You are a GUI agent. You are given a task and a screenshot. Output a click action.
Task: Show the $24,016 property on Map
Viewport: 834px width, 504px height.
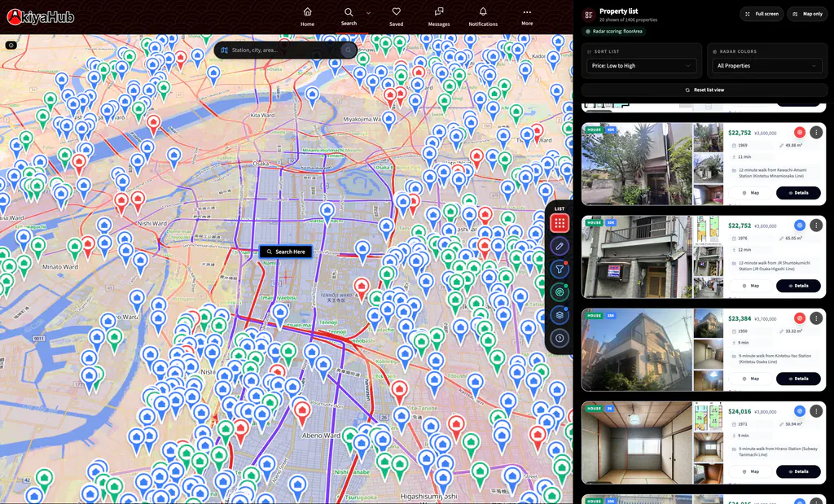(750, 471)
